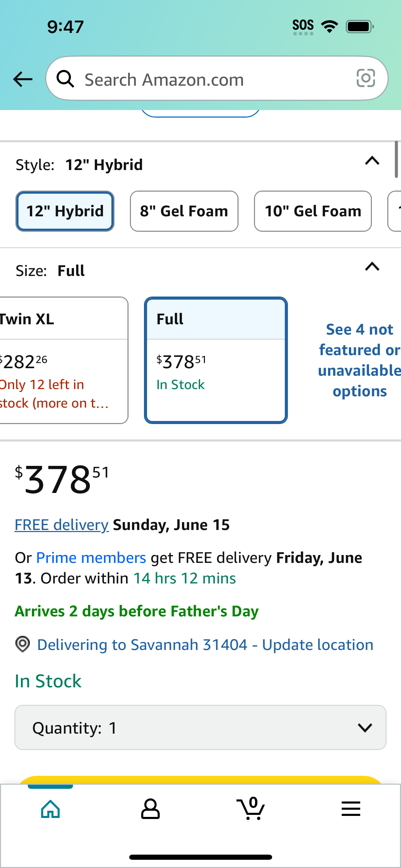Open camera lens search icon
The height and width of the screenshot is (868, 401).
click(366, 78)
